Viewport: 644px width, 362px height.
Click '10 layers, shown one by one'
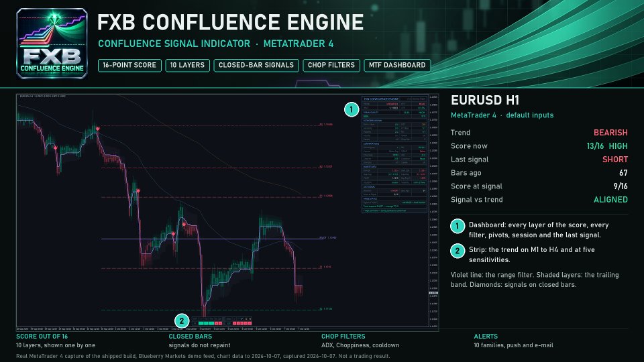coord(56,345)
